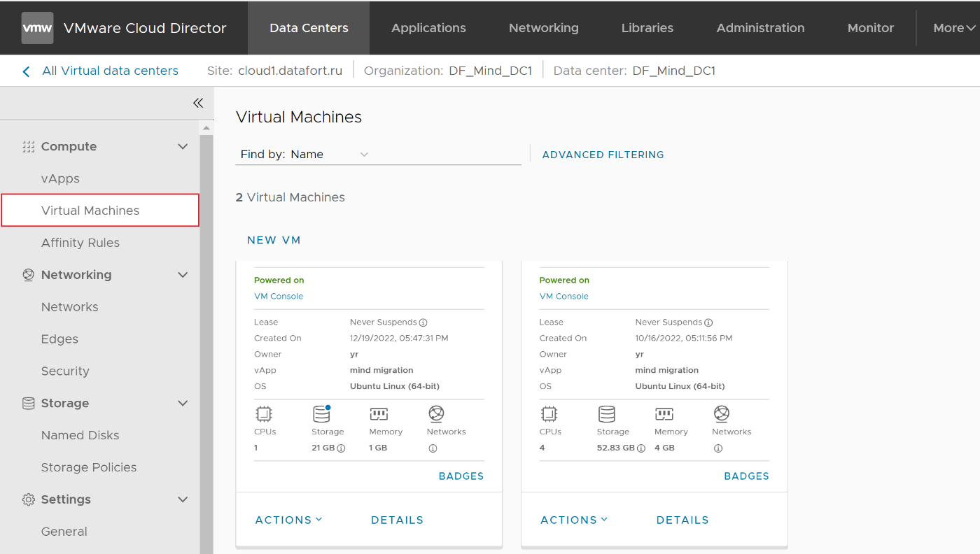Switch to Data Centers tab

[x=309, y=28]
